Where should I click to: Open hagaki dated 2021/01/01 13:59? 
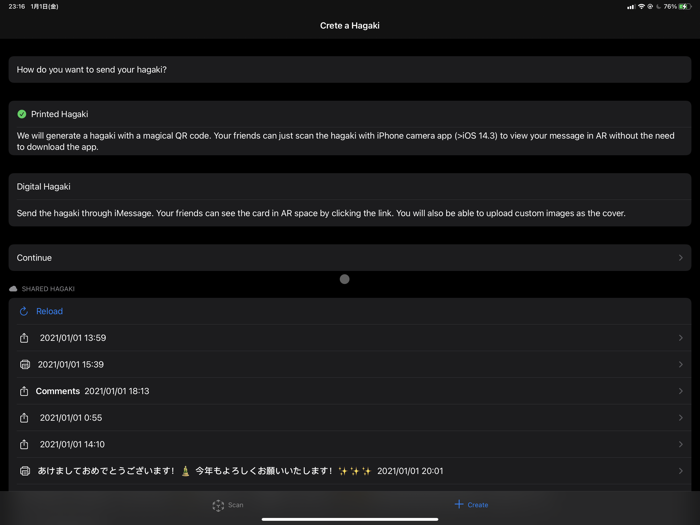click(350, 338)
